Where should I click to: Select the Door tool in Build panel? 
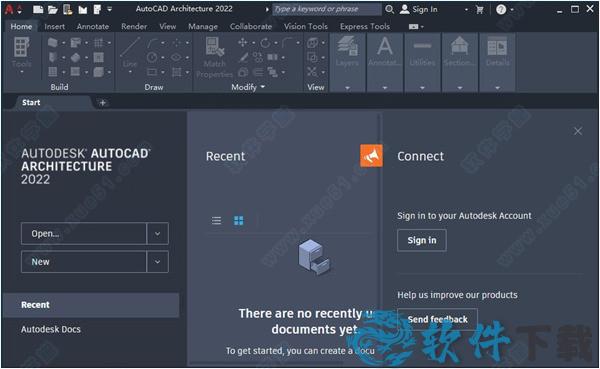click(53, 57)
